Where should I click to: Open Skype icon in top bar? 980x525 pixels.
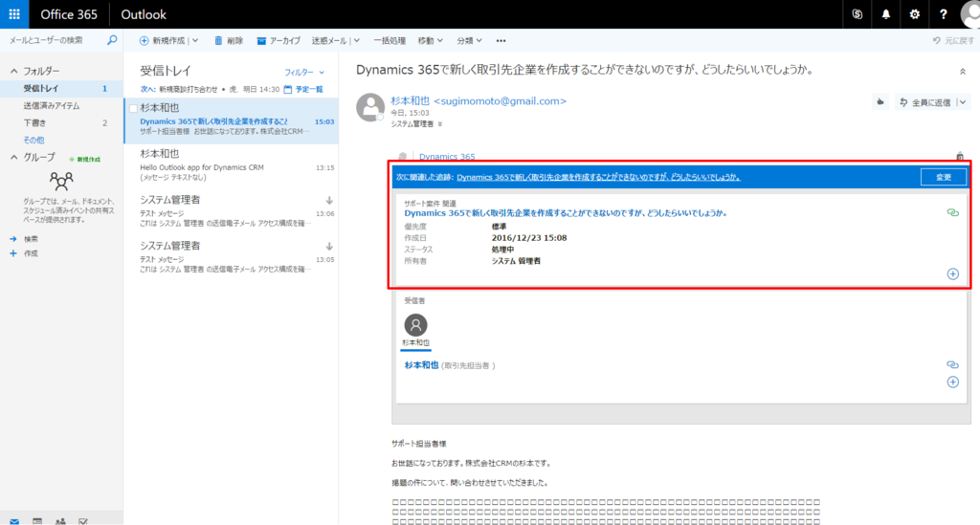pos(857,13)
